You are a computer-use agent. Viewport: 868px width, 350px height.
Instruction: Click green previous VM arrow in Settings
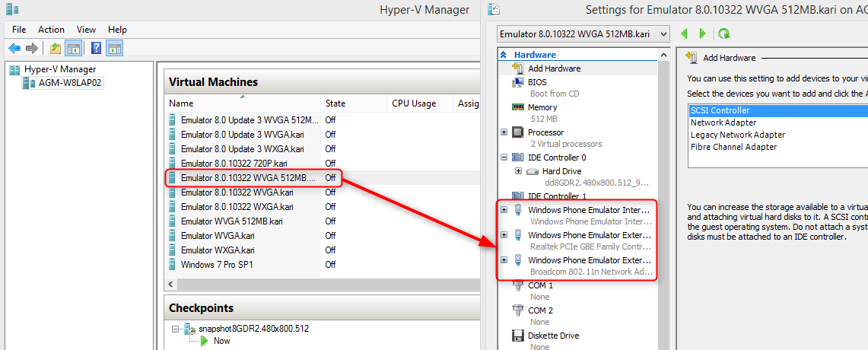(684, 33)
